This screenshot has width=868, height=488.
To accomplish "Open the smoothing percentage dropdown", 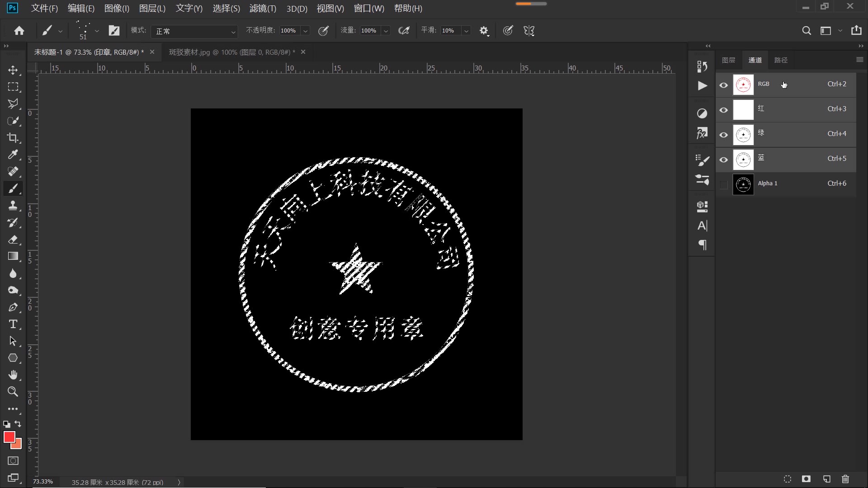I will pyautogui.click(x=466, y=30).
